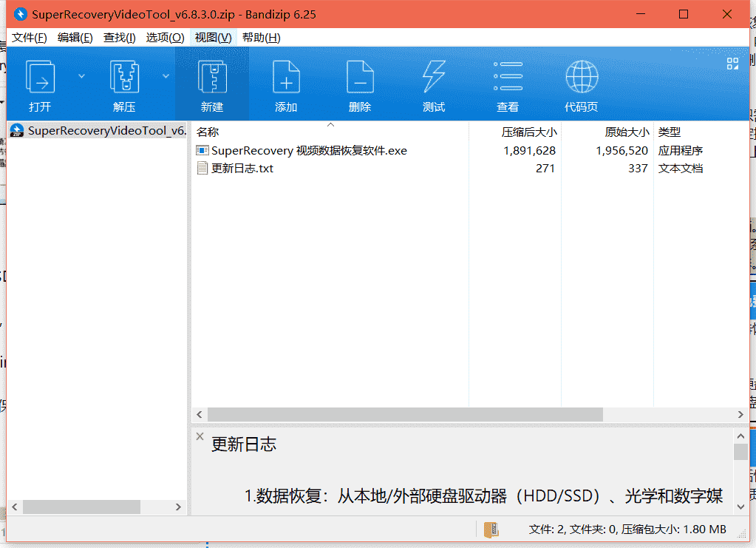Viewport: 756px width, 548px height.
Task: Open the 查找(I) menu
Action: [x=119, y=38]
